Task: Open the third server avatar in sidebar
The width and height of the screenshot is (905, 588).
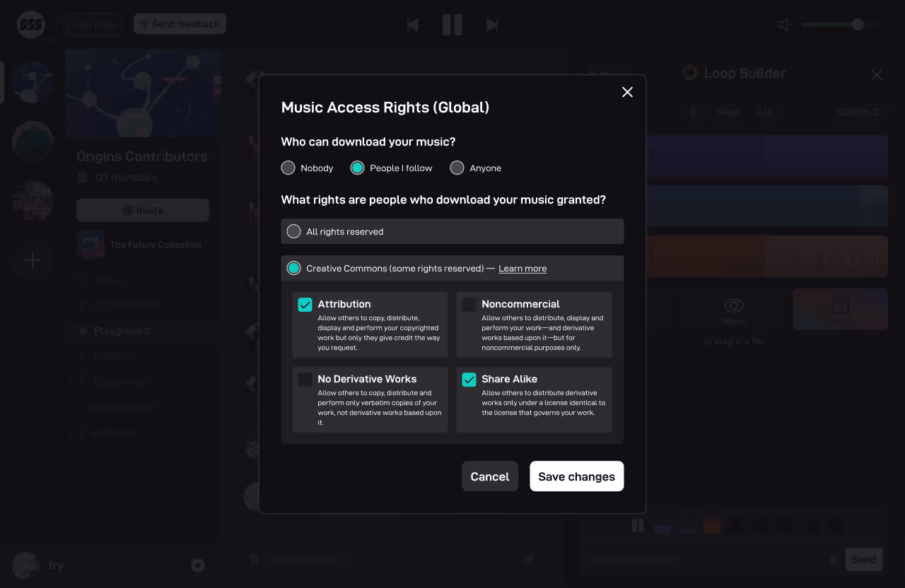Action: click(33, 201)
